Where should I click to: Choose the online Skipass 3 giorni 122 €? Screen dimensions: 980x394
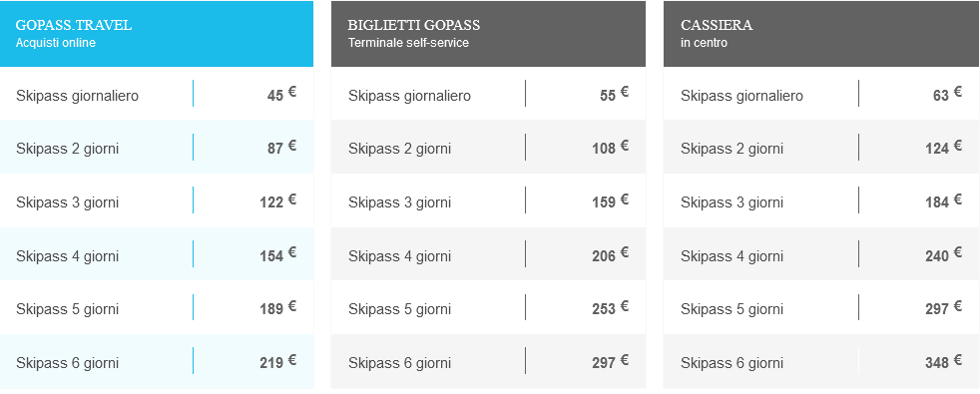[157, 200]
